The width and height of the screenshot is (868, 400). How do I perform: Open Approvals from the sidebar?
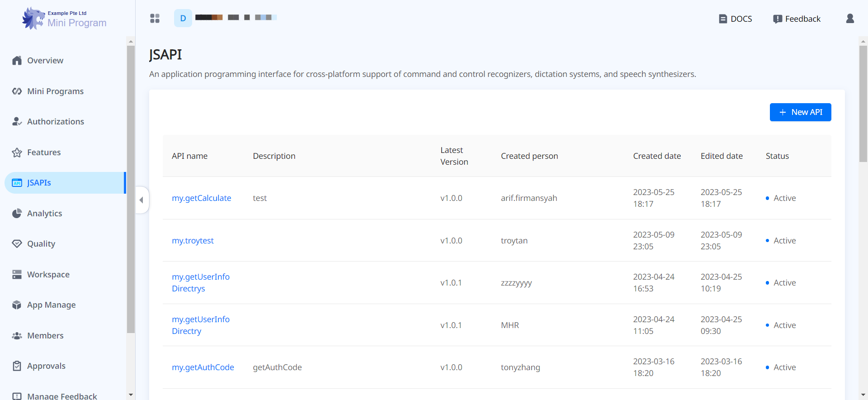[46, 366]
